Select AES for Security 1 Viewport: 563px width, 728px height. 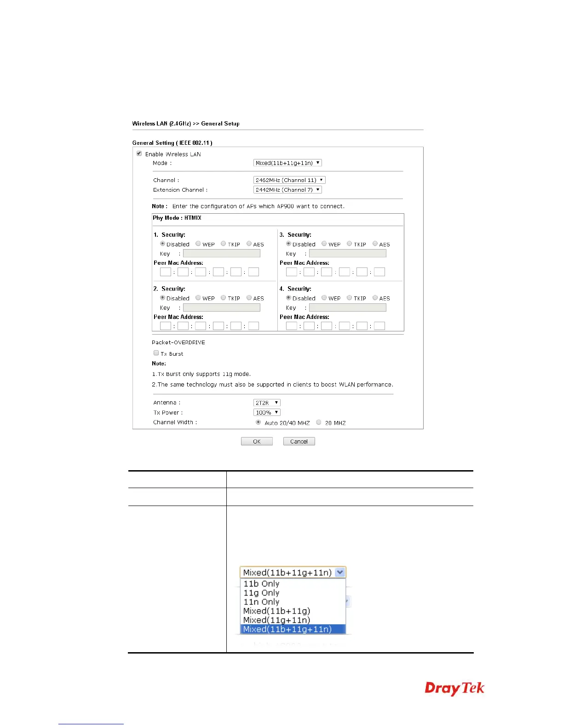(249, 244)
